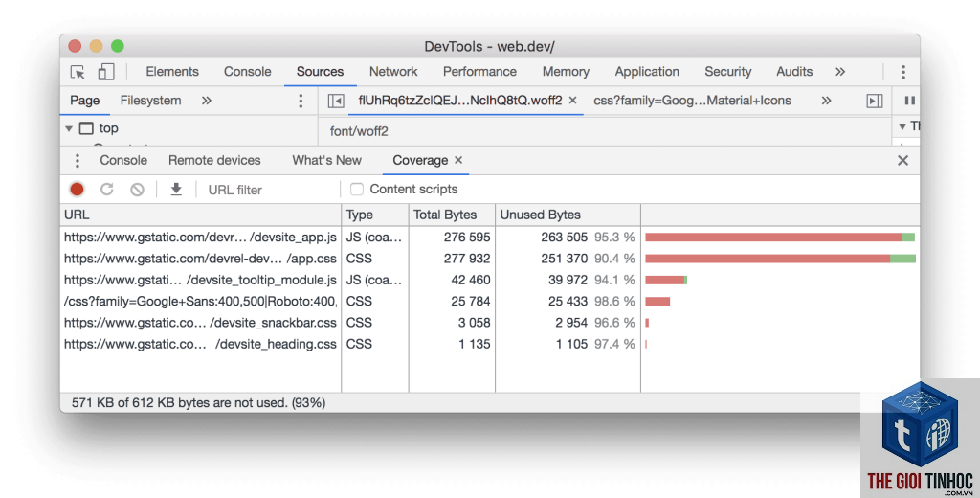Viewport: 980px width, 498px height.
Task: Click the 571 KB unused status text
Action: tap(198, 403)
